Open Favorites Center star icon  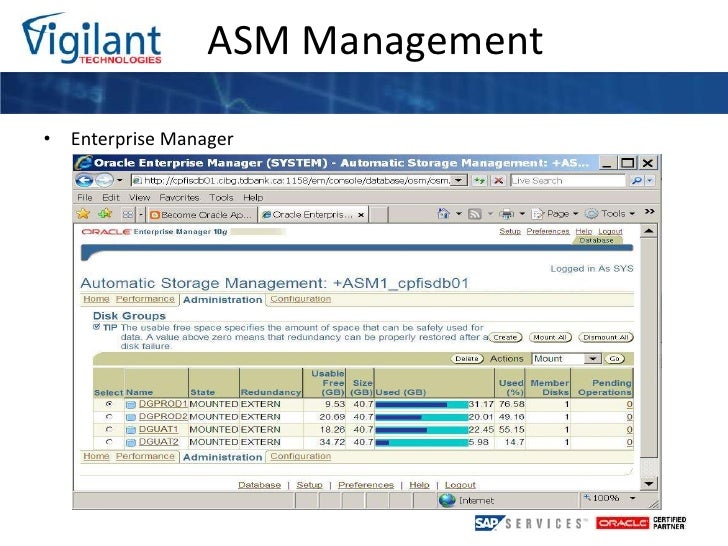[83, 214]
